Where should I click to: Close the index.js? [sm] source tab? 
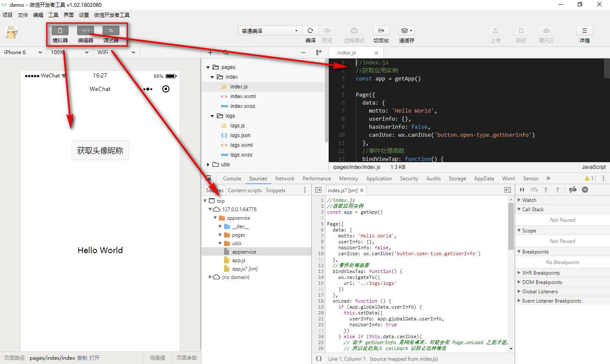click(x=362, y=190)
